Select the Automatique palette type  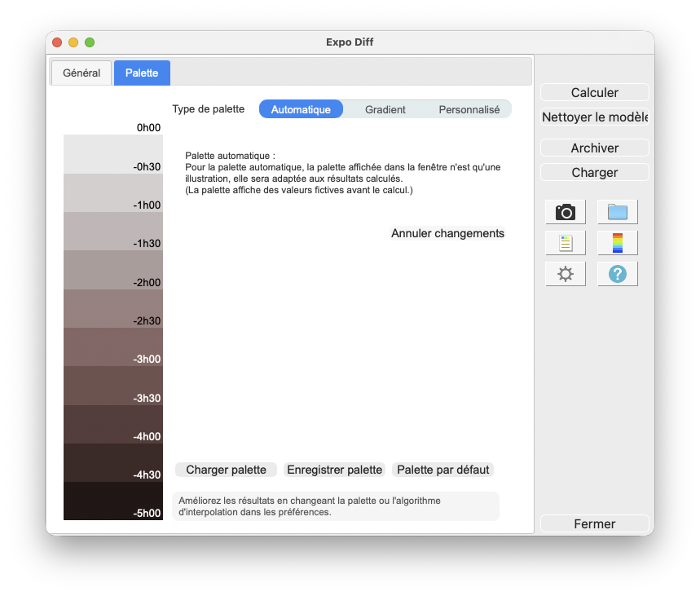(301, 109)
